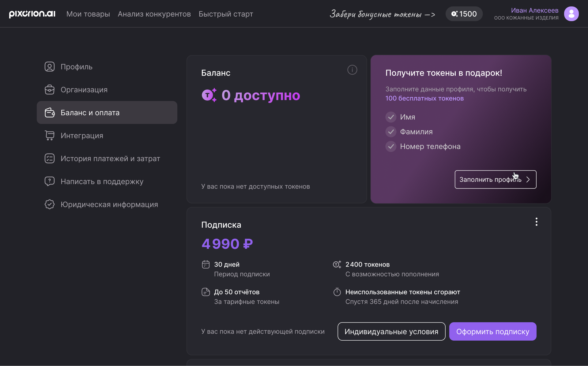Click the token icon beside the 1500 counter
The image size is (588, 366).
(454, 13)
